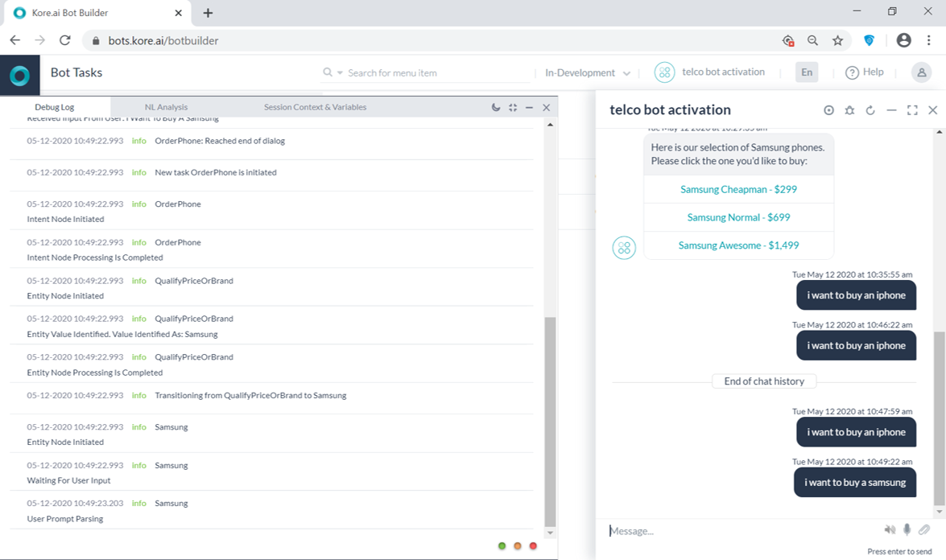Screen dimensions: 946x560
Task: Close the Kore.ai Bot Builder tab
Action: coord(179,13)
